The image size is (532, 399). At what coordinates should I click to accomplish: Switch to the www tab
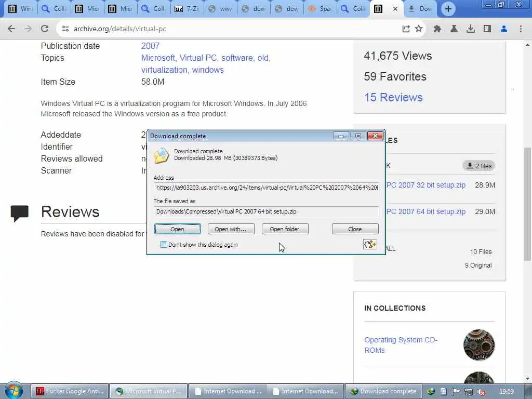pyautogui.click(x=220, y=9)
